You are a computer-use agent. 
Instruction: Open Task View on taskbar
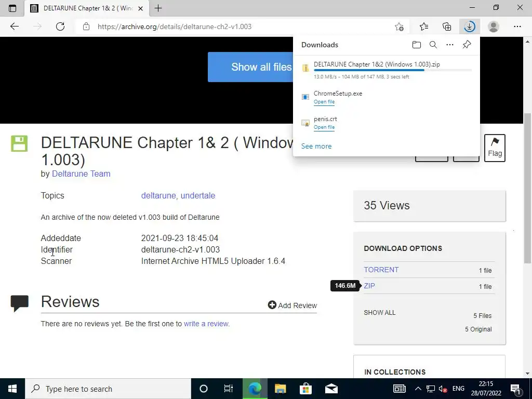tap(229, 389)
